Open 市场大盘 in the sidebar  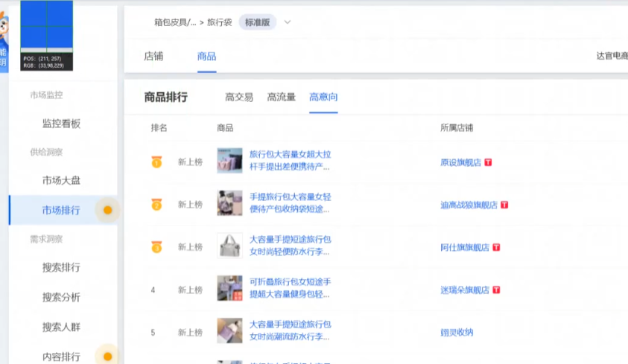(x=61, y=180)
